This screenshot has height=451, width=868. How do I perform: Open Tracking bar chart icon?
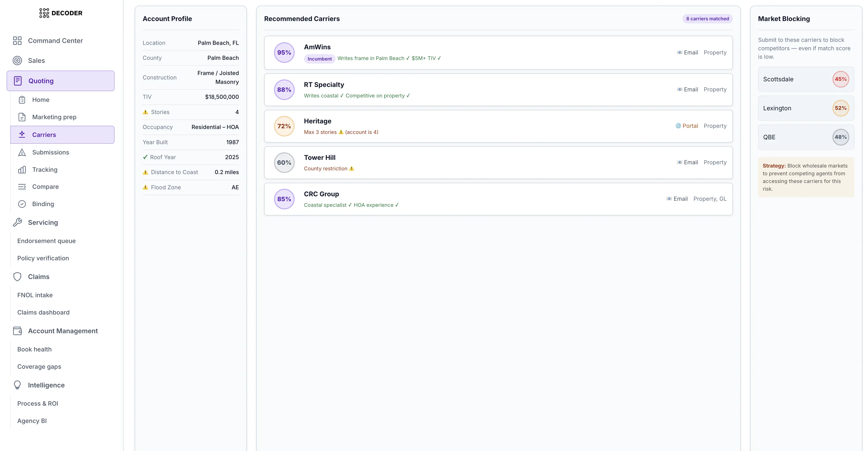(x=22, y=170)
